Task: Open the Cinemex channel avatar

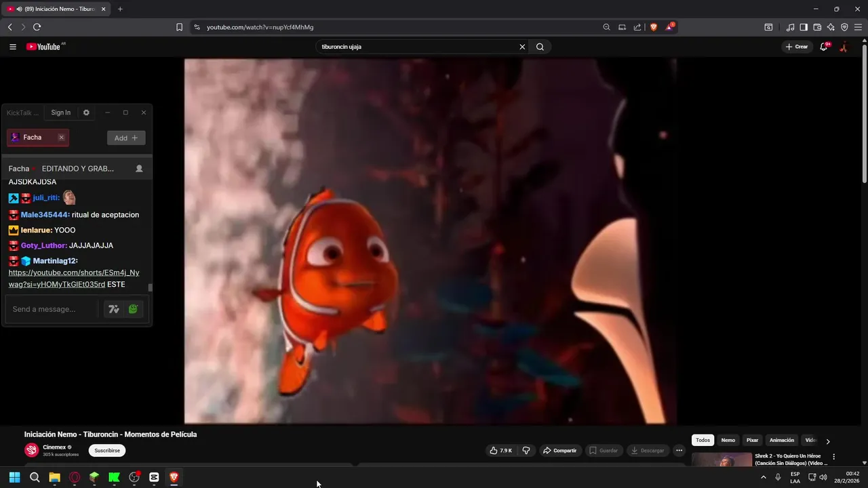Action: pos(31,451)
